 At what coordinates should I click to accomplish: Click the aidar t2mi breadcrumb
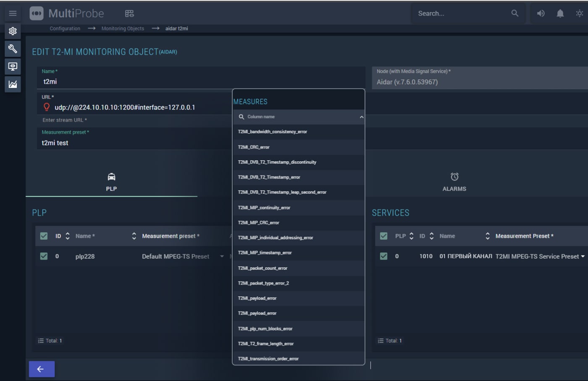176,29
